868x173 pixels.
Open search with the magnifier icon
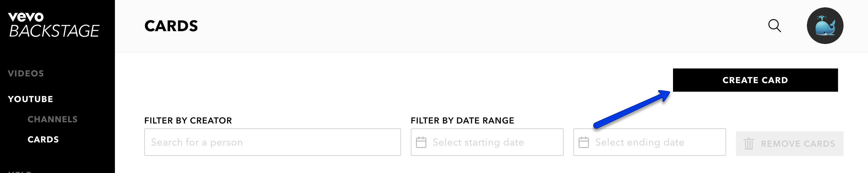tap(774, 26)
